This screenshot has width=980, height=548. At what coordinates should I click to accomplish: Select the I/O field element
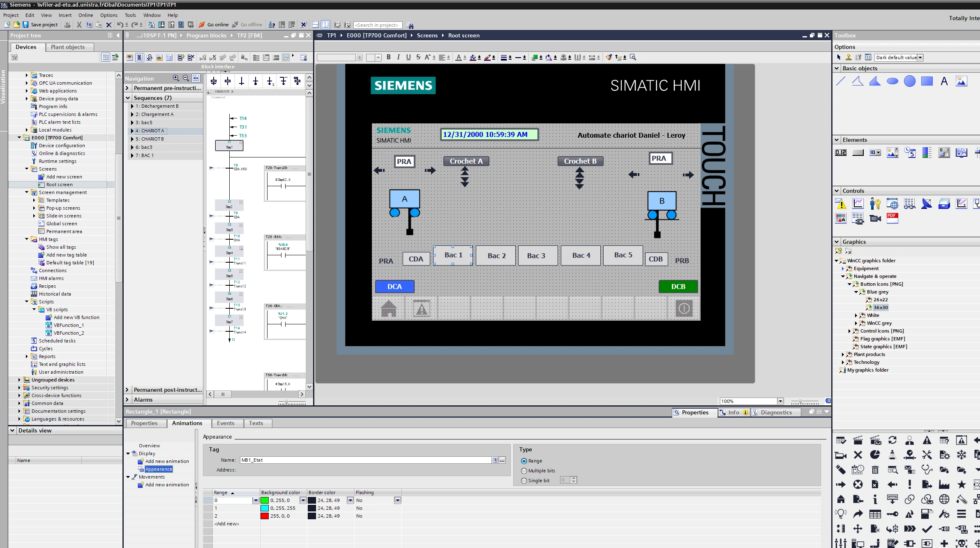(841, 153)
